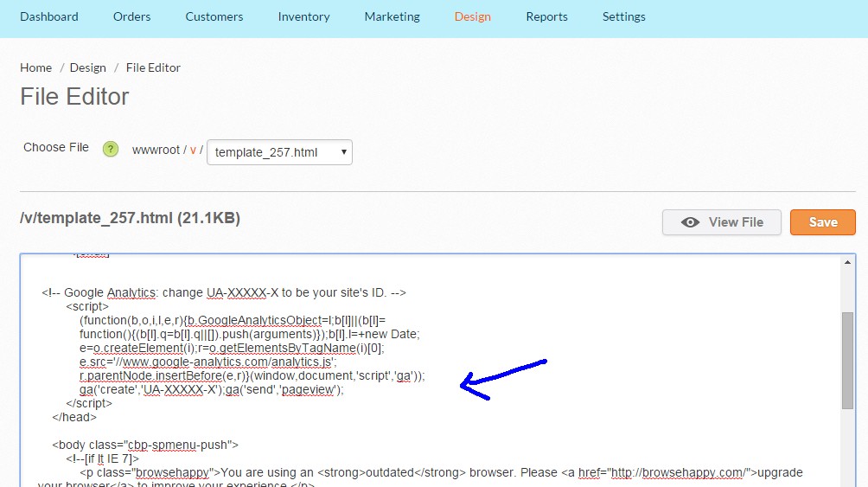
Task: Click the closing </script> tag line
Action: 89,403
